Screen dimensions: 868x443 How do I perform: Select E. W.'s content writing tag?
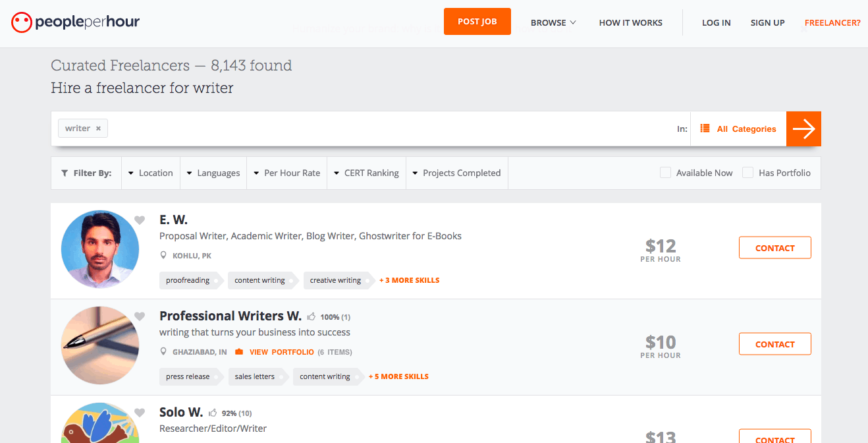point(262,280)
